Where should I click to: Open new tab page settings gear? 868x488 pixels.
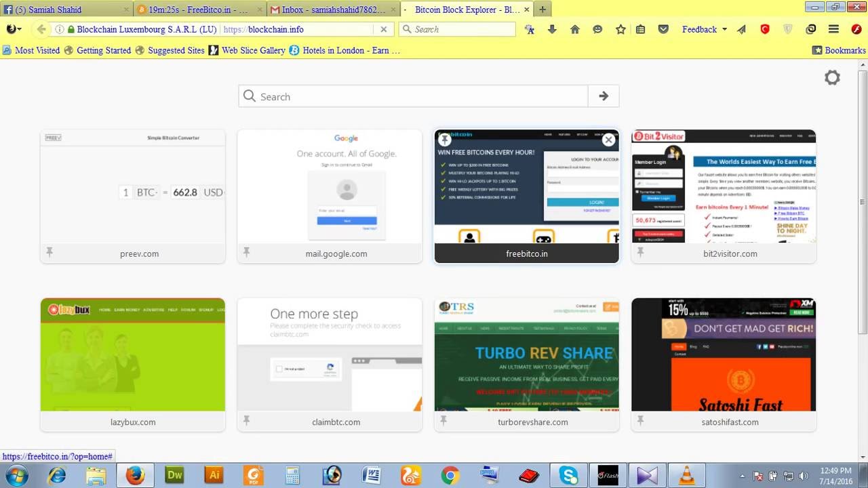tap(832, 77)
